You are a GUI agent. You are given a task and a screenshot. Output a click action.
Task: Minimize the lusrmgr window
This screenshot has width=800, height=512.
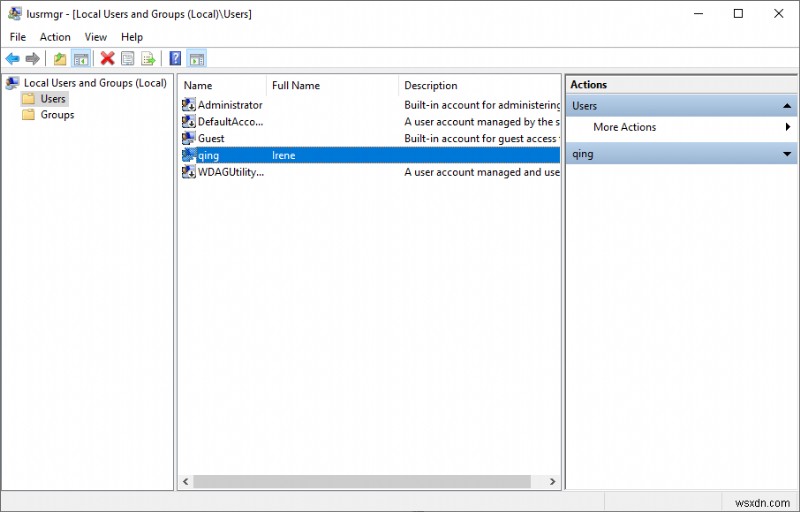click(698, 14)
